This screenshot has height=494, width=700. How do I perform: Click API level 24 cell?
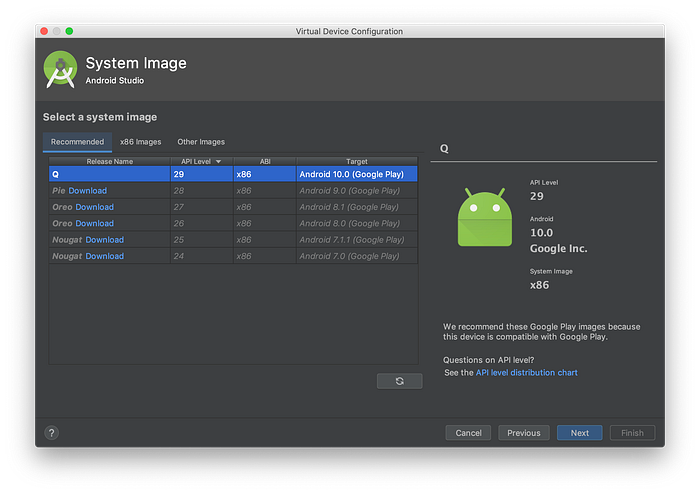(x=202, y=256)
